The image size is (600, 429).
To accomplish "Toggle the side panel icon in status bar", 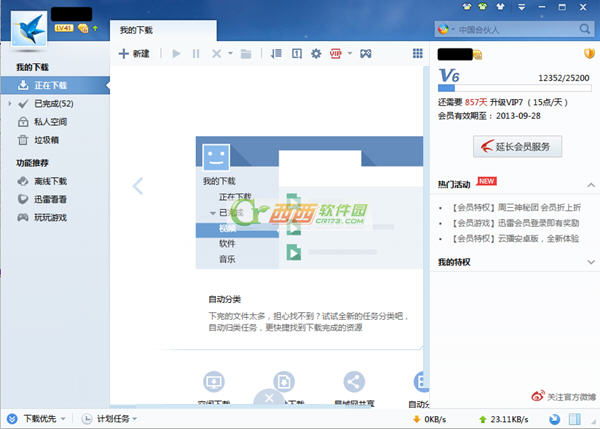I will point(575,419).
